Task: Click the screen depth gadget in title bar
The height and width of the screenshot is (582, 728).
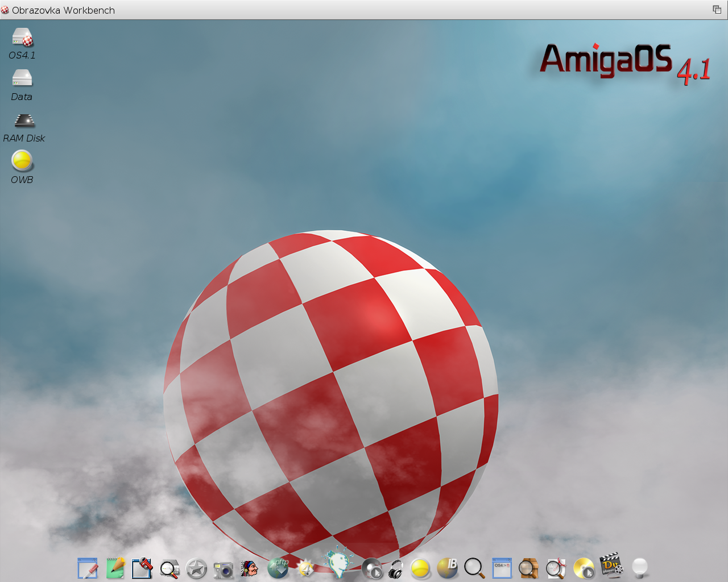Action: point(717,10)
